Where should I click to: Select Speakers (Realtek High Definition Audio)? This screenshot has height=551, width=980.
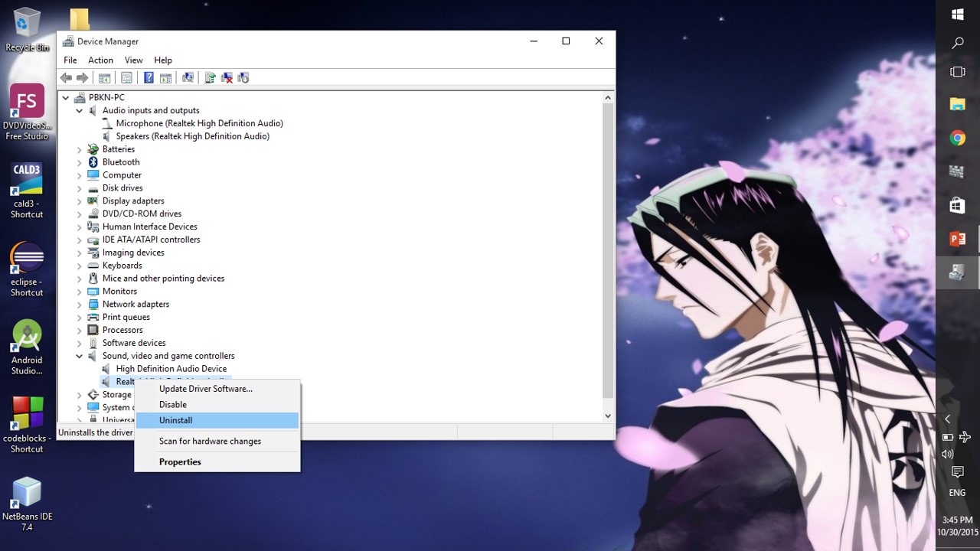pyautogui.click(x=192, y=136)
